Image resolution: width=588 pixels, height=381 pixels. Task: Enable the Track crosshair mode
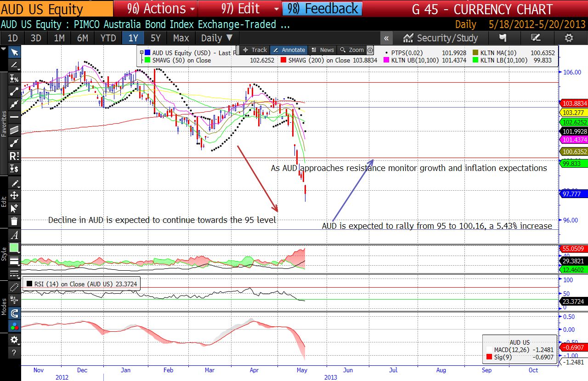254,50
